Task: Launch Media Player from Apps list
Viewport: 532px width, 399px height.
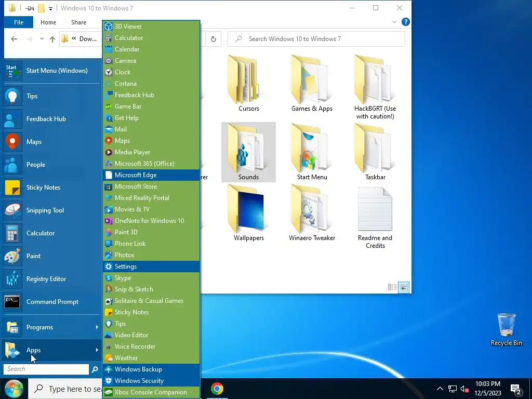Action: 151,152
